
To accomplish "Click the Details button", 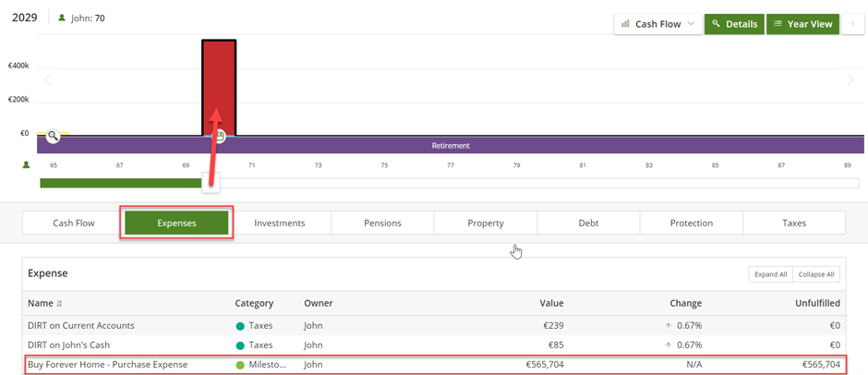I will coord(733,24).
